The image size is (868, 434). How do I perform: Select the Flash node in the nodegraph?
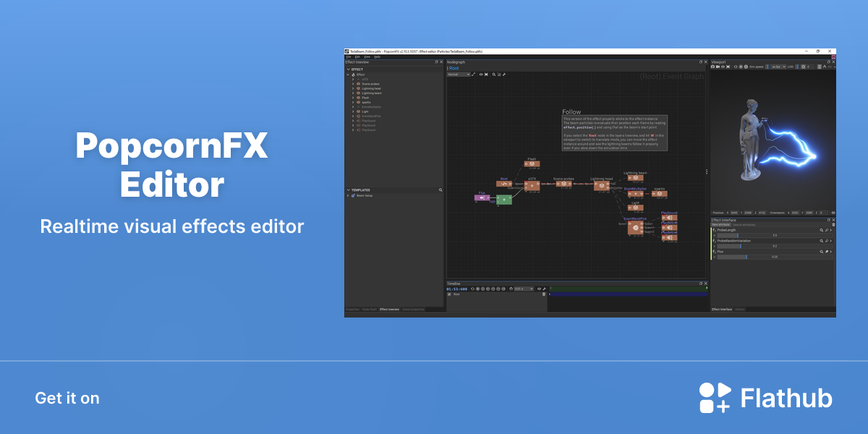[x=532, y=164]
